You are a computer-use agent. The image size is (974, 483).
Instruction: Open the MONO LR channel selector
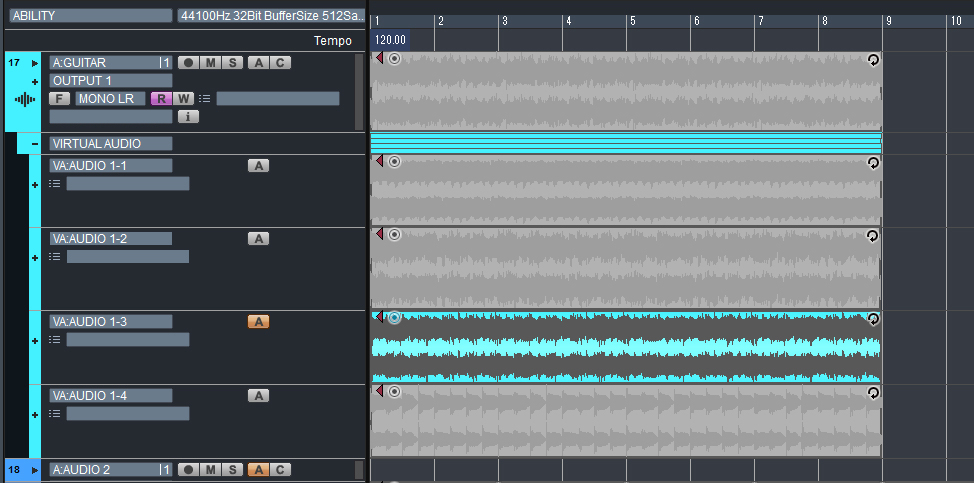click(x=111, y=99)
